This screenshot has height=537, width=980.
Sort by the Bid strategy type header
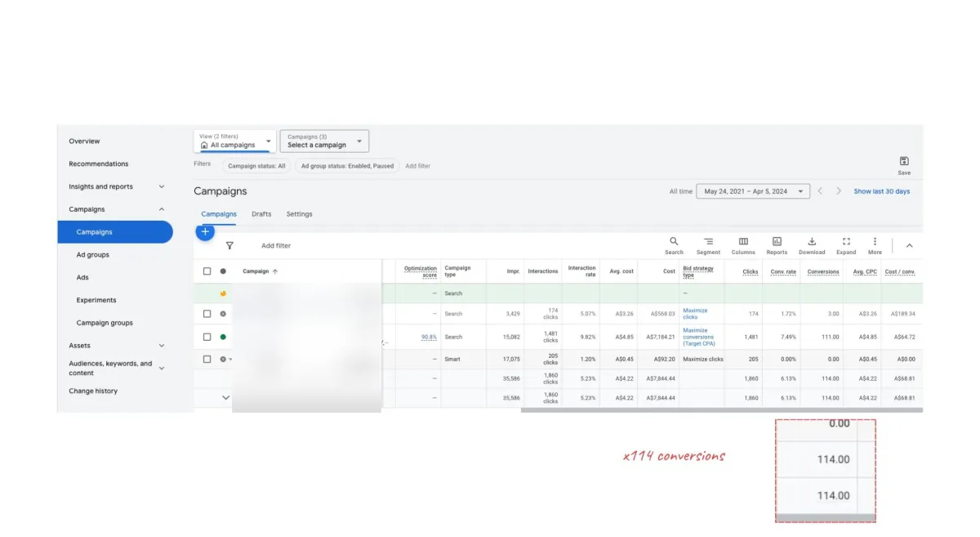coord(698,271)
